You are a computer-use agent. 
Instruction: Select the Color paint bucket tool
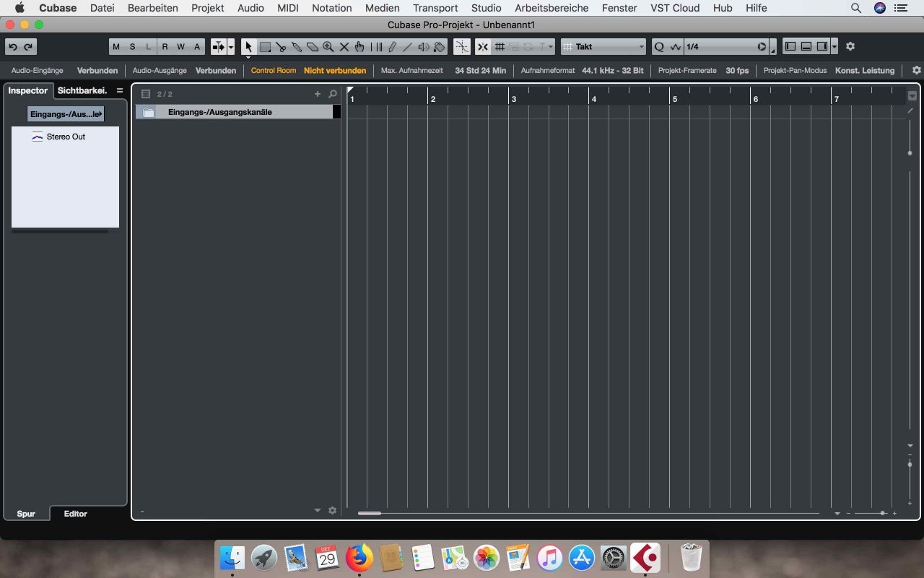(439, 47)
